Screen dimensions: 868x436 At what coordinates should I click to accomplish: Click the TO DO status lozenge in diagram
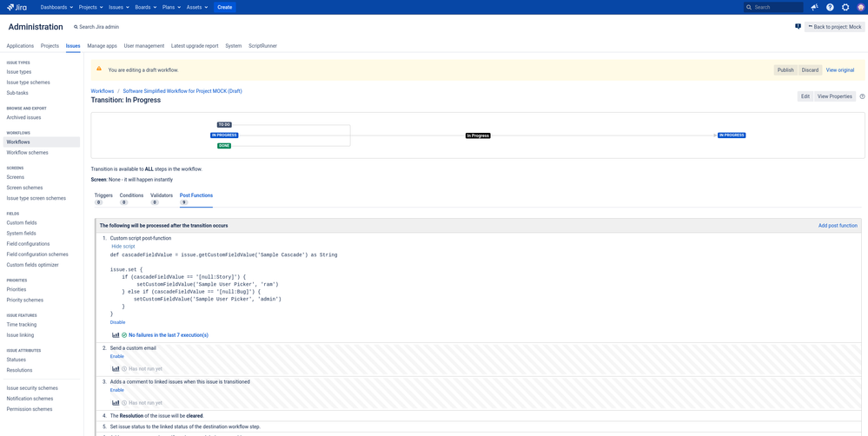coord(224,124)
